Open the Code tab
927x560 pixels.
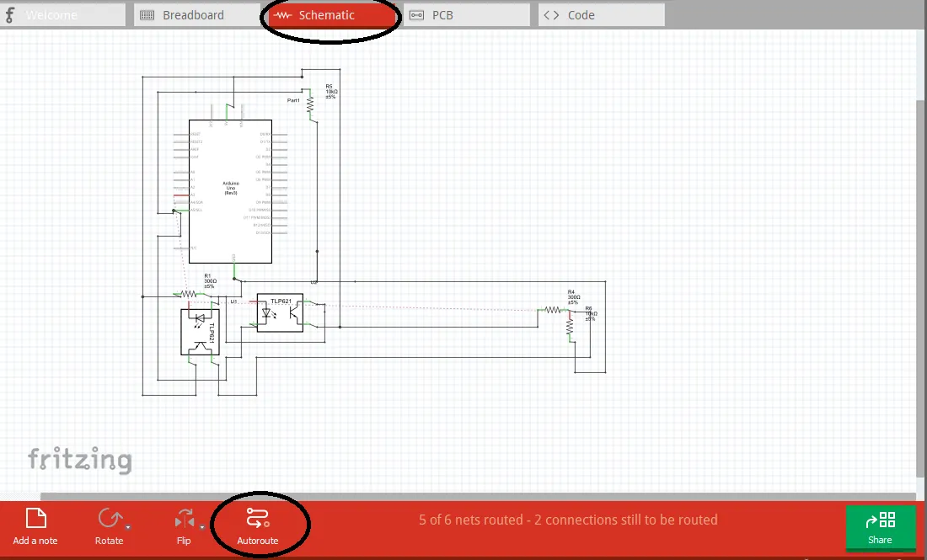coord(601,15)
